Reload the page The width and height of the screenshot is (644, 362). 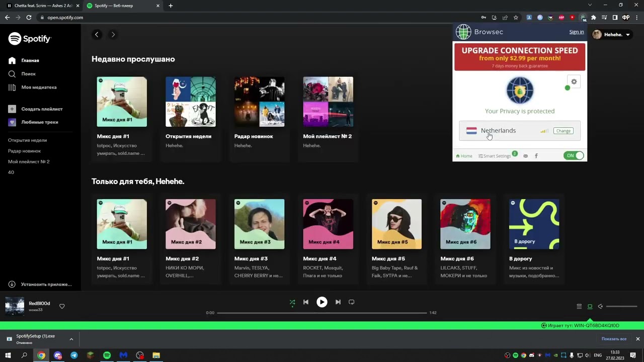(29, 17)
